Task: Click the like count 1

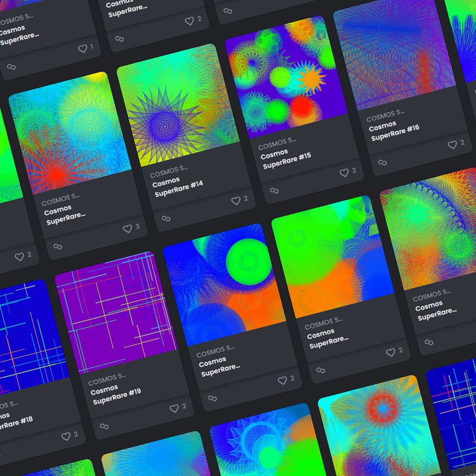Action: tap(92, 47)
